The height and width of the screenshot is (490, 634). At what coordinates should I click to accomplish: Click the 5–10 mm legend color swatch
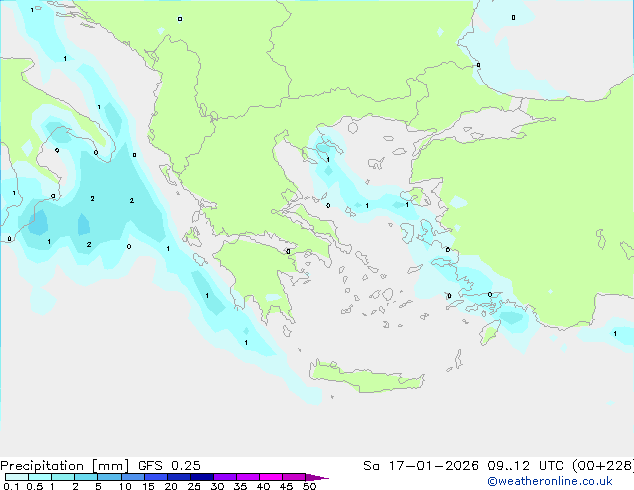[x=109, y=477]
